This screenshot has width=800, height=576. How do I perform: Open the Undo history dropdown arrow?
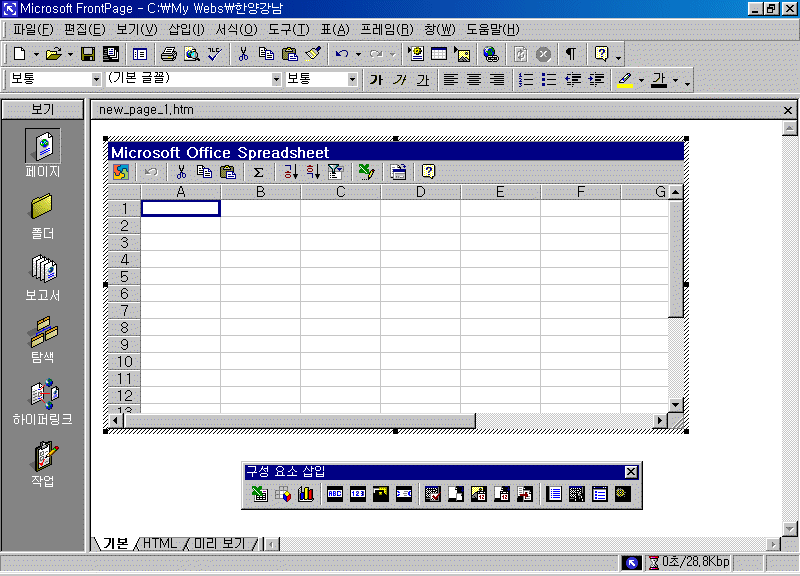tap(358, 54)
